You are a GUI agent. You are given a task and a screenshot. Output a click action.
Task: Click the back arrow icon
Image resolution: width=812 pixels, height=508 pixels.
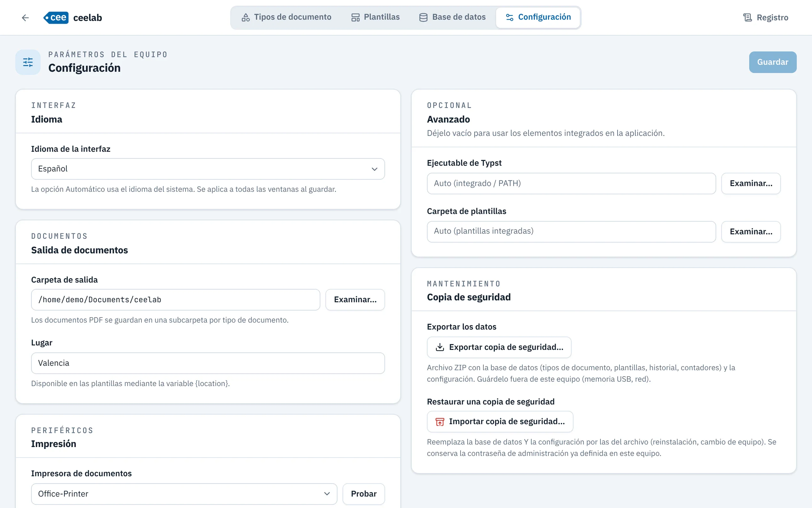coord(25,17)
